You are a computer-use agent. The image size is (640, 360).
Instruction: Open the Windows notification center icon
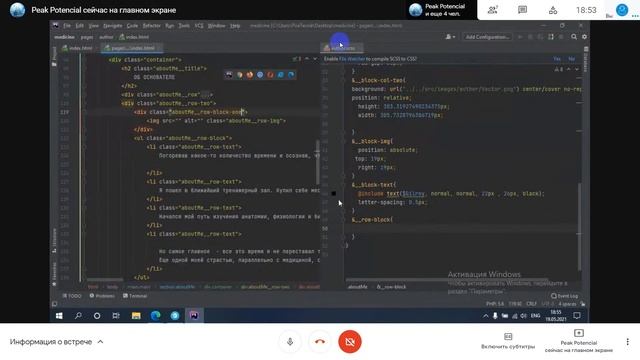tap(577, 316)
